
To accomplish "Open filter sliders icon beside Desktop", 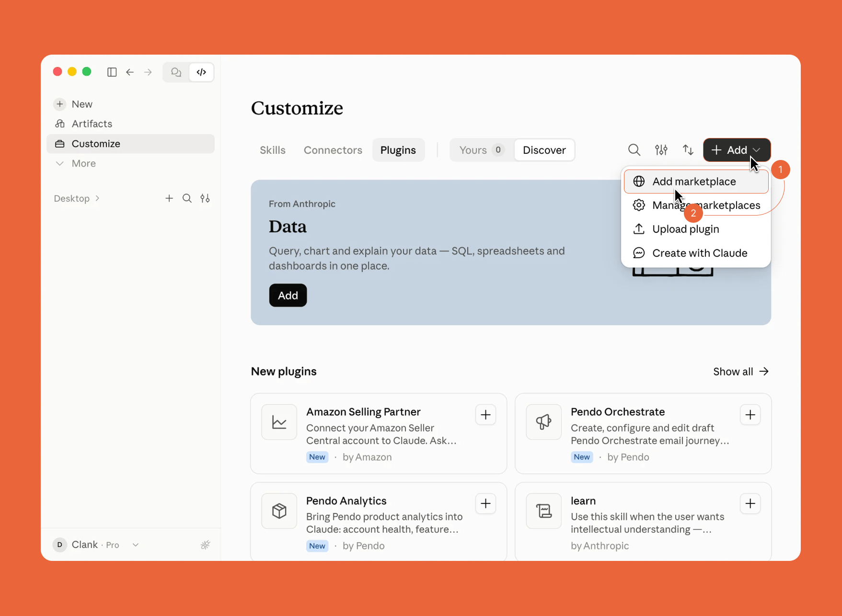I will 205,198.
